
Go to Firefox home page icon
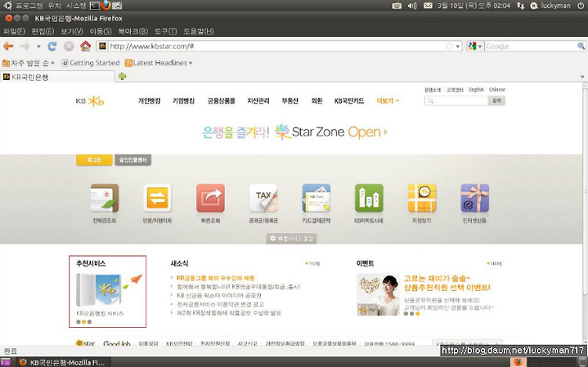[x=85, y=46]
